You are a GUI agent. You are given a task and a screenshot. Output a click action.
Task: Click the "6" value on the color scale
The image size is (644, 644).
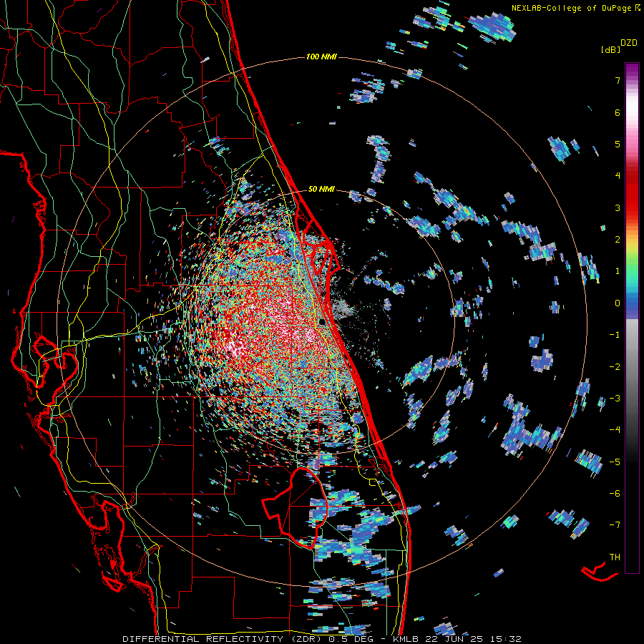pyautogui.click(x=618, y=112)
